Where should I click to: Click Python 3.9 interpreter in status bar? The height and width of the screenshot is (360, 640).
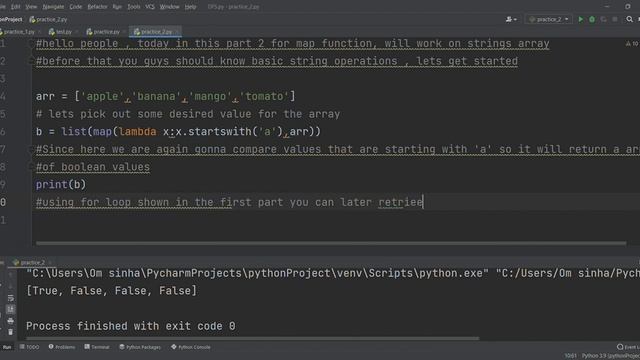(610, 356)
